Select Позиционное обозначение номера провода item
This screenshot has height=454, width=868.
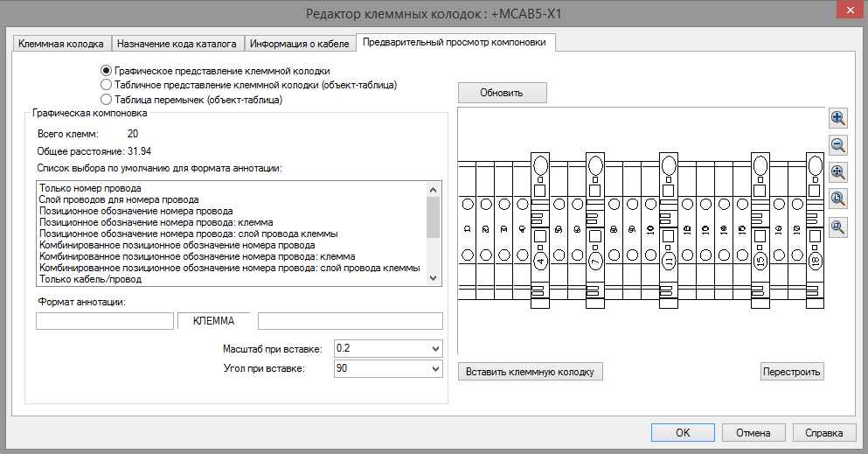tap(136, 211)
